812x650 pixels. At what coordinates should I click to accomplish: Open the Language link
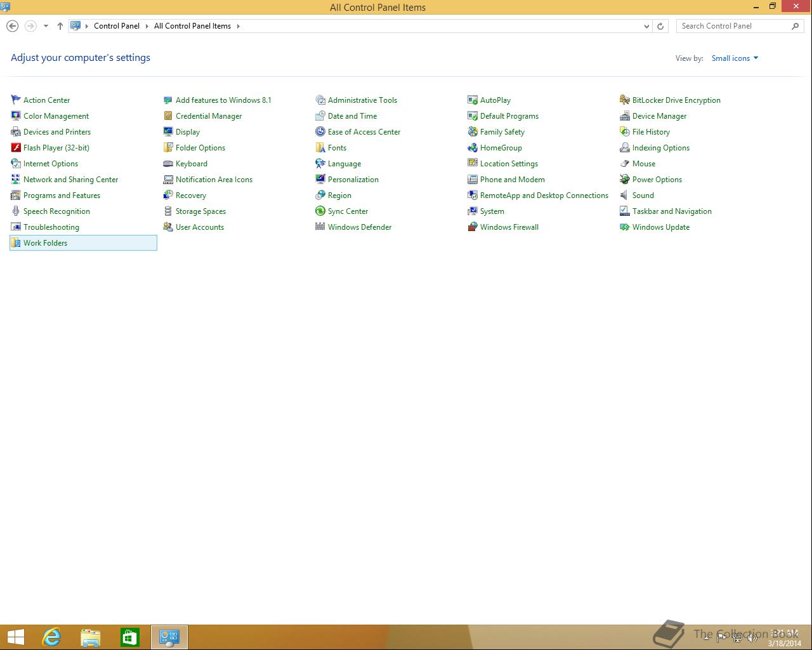tap(344, 164)
